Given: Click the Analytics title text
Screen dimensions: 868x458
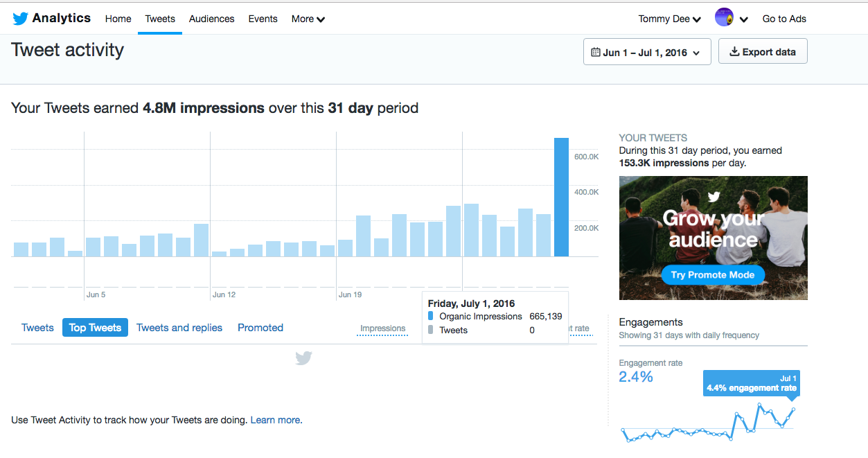Looking at the screenshot, I should click(x=62, y=18).
